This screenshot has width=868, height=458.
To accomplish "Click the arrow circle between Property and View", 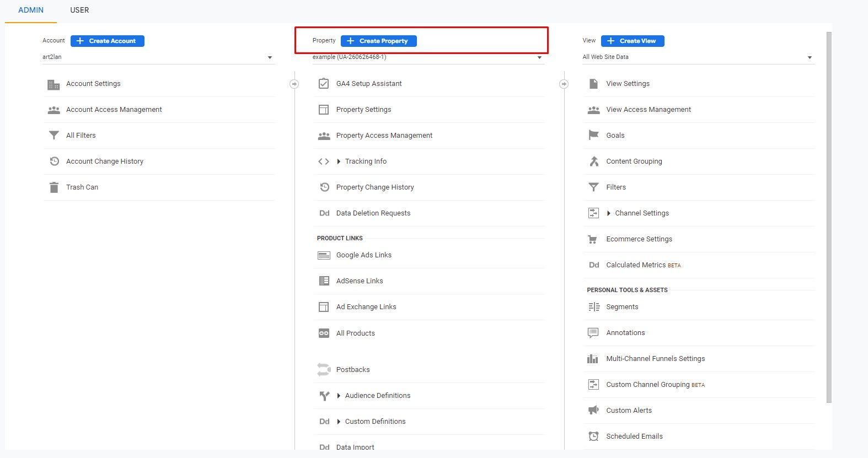I will (x=564, y=84).
